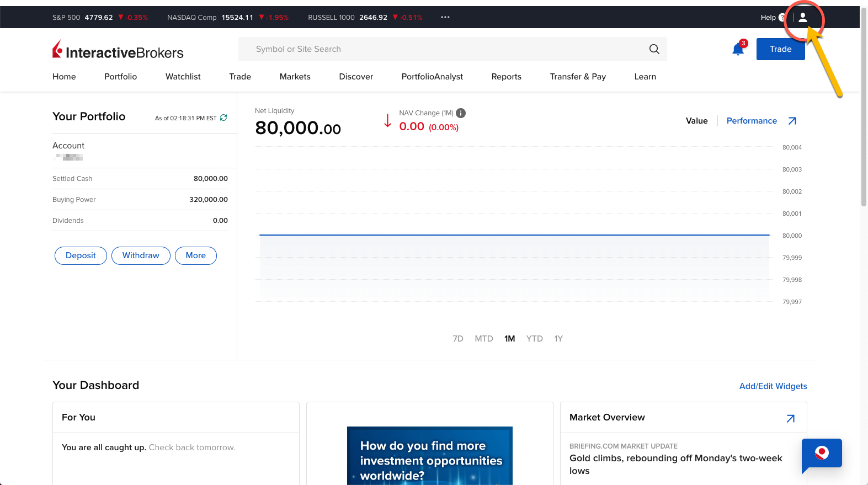Click the RUSSELL 1000 ticker
Screen dimensions: 868x485
[x=365, y=18]
